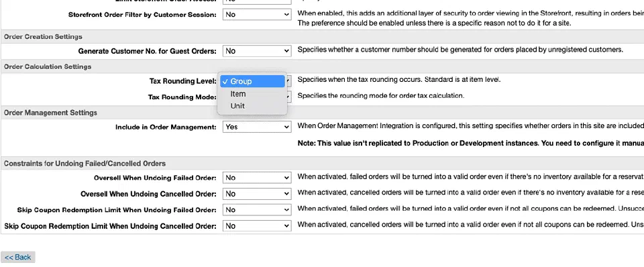This screenshot has height=267, width=644.
Task: Click the << Back button
Action: [18, 257]
